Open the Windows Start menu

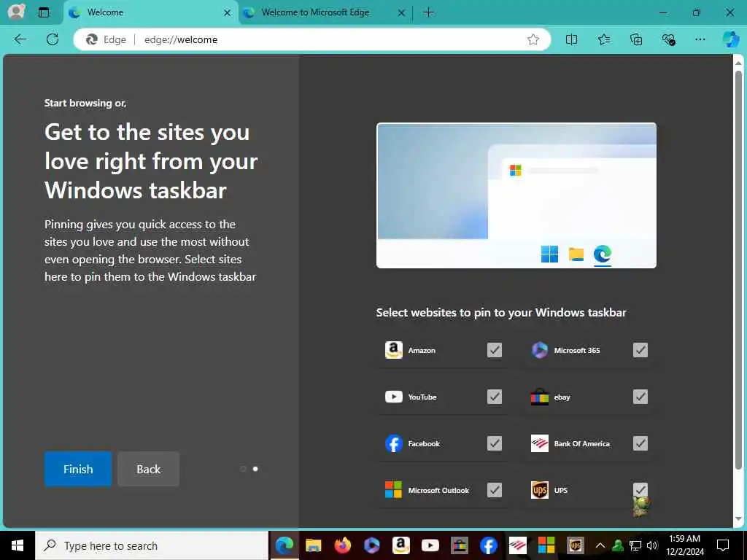(x=18, y=545)
